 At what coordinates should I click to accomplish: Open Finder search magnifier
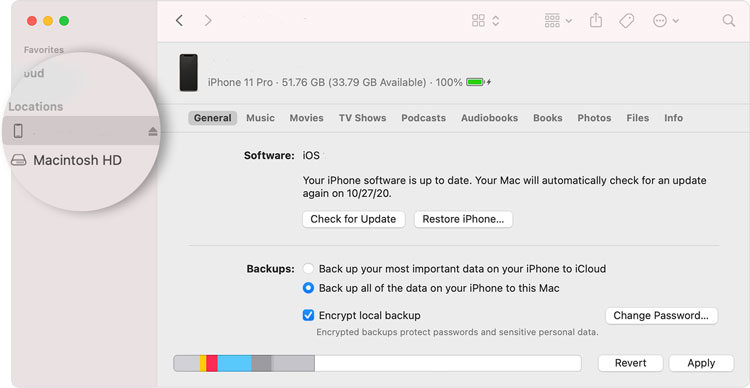pos(728,21)
